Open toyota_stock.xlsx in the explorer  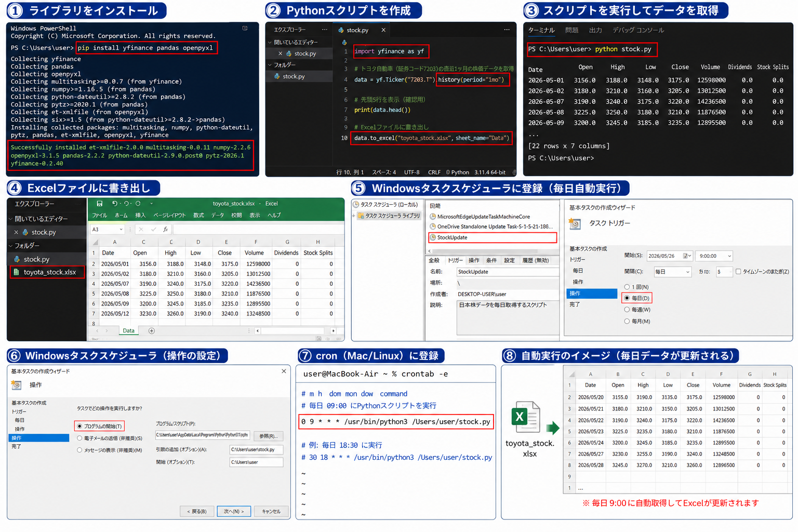[47, 272]
